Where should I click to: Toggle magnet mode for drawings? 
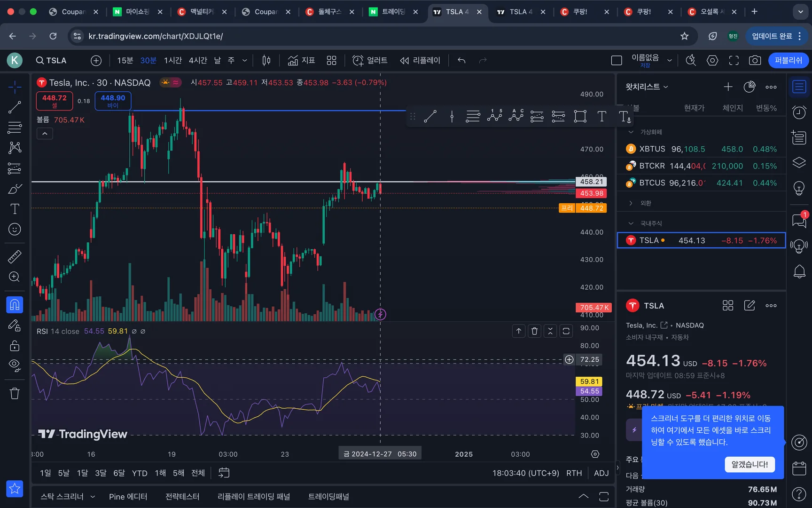(x=15, y=305)
